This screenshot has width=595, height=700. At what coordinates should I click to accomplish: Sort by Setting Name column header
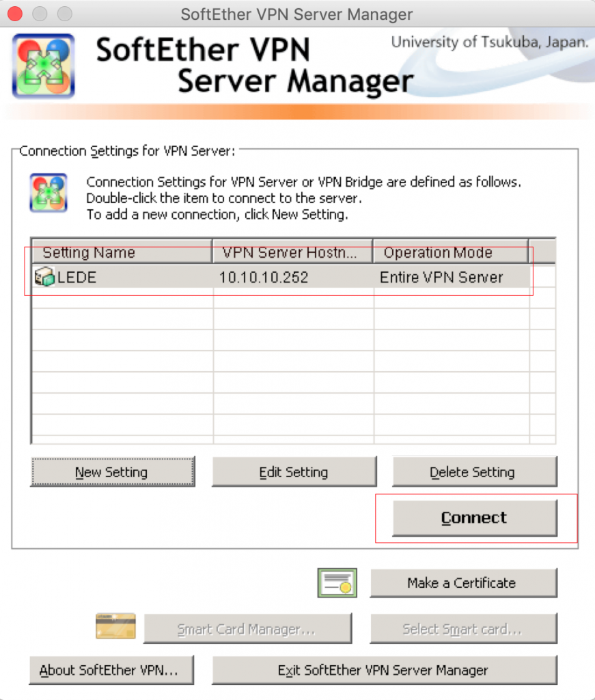point(122,252)
